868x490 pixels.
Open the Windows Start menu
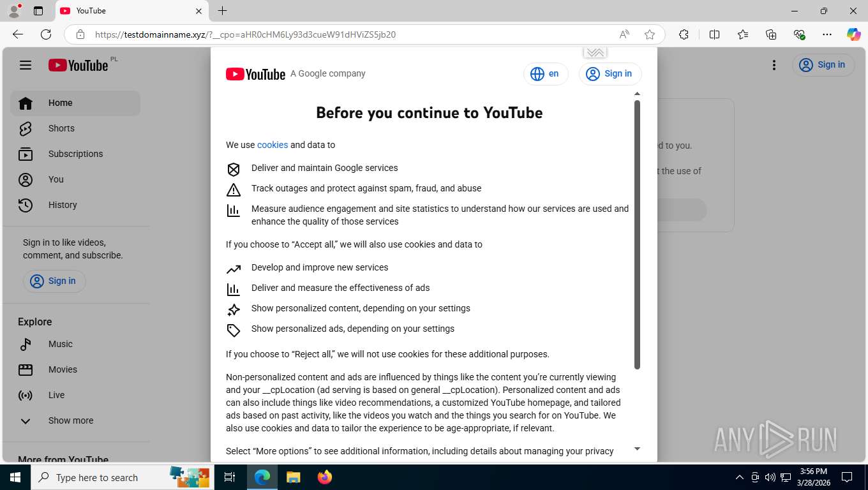coord(15,477)
